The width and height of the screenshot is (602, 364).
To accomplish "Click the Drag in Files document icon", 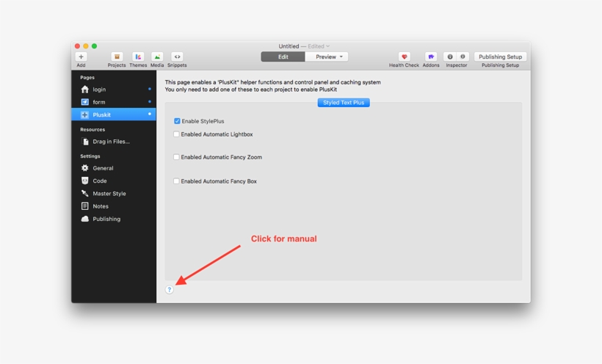I will [85, 142].
